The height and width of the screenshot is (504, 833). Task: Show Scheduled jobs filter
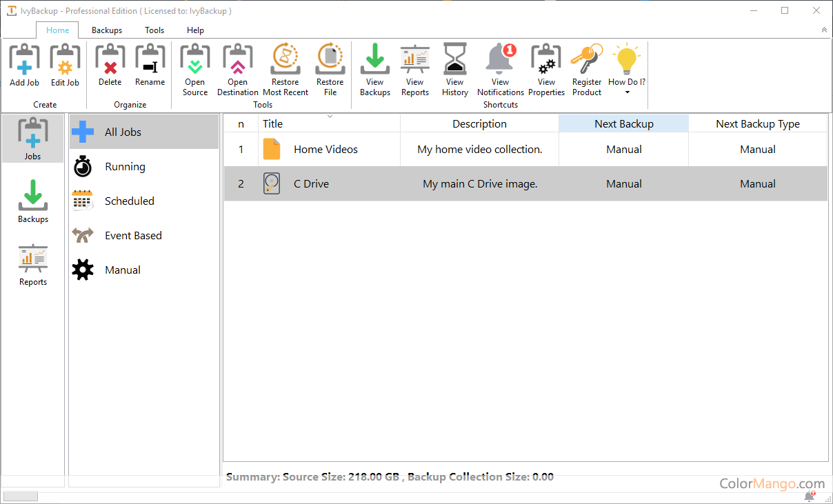pos(144,201)
